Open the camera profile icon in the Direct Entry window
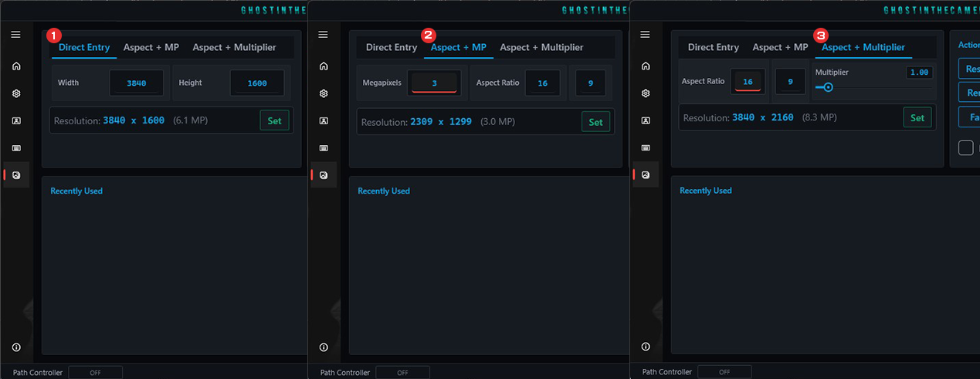Image resolution: width=980 pixels, height=379 pixels. click(16, 120)
